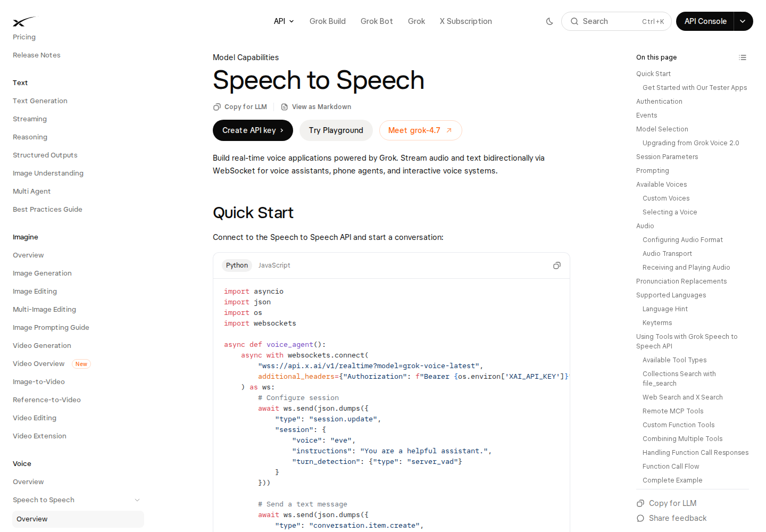Jump to Pronunciation Replacements section
766x532 pixels.
coord(681,281)
